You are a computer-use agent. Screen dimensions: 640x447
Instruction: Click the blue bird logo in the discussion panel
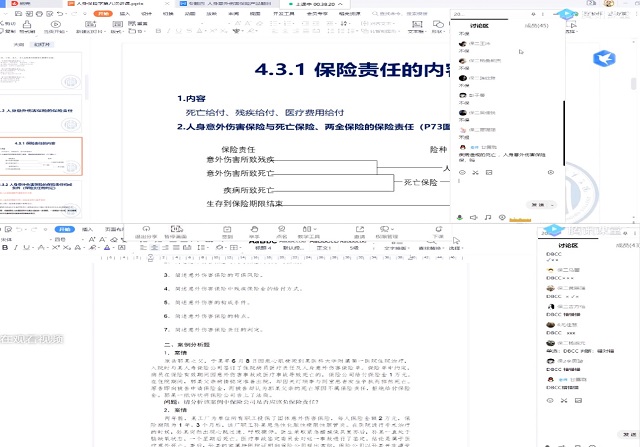(604, 59)
